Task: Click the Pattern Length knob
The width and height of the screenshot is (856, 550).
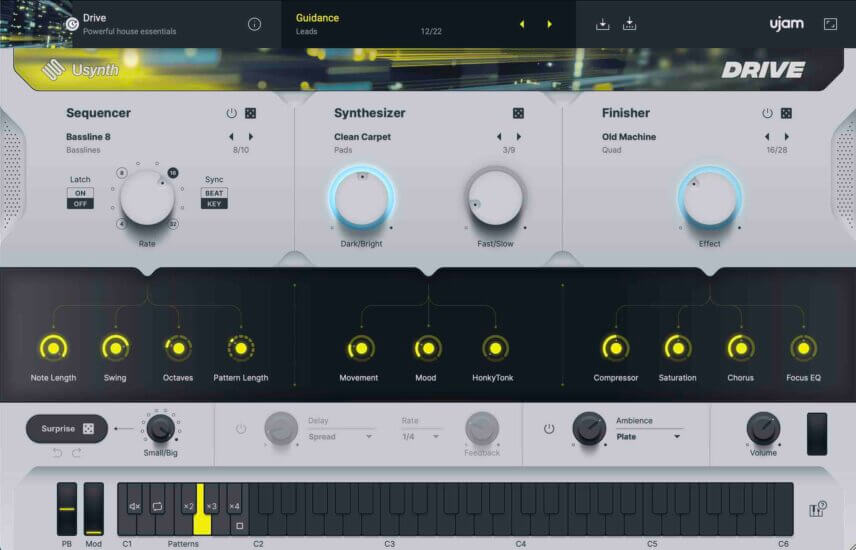Action: click(x=241, y=348)
